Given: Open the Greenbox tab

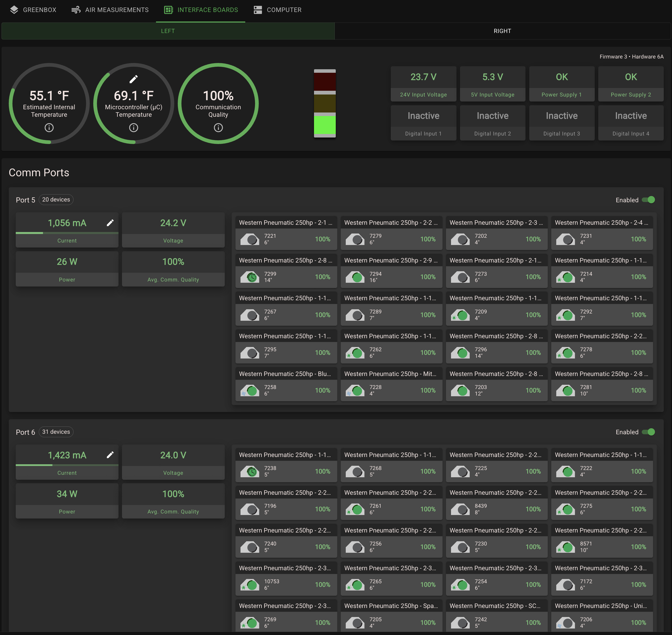Looking at the screenshot, I should tap(33, 10).
